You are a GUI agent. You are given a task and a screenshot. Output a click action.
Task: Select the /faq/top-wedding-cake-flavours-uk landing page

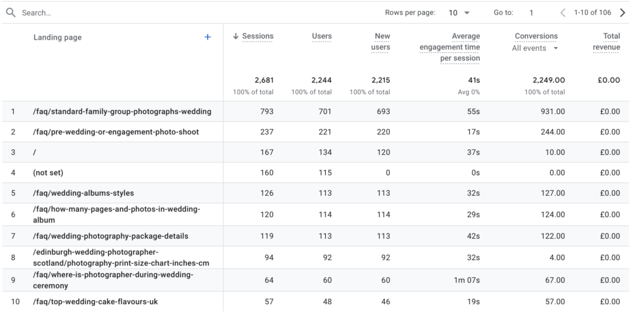pos(96,302)
